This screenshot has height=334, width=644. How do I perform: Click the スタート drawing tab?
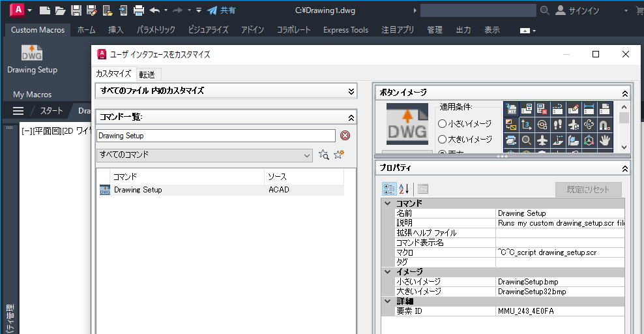point(51,111)
